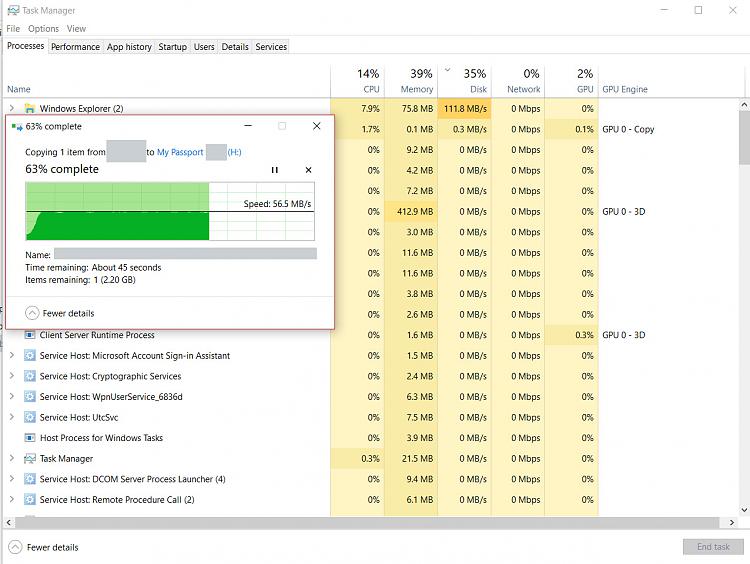Click the End task button
Screen dimensions: 750x564
713,547
